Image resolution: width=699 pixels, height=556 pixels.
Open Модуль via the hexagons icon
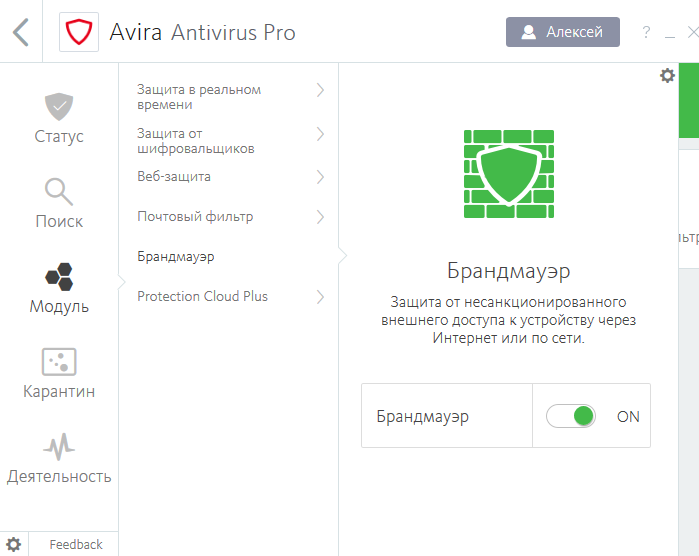[59, 276]
